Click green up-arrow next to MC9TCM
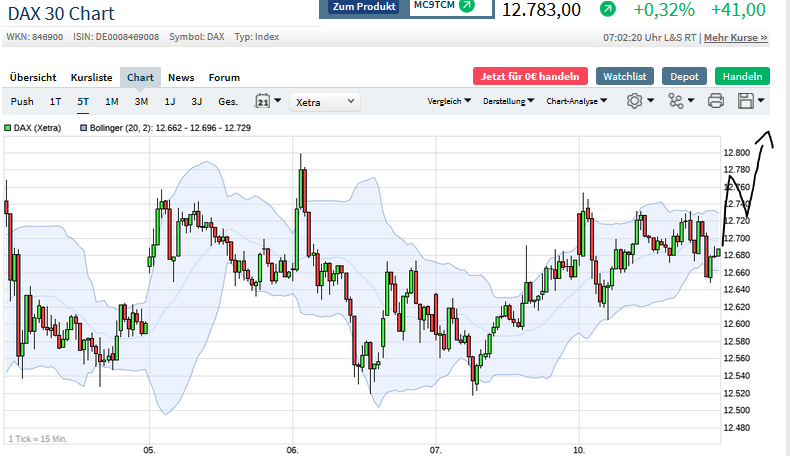The height and width of the screenshot is (456, 790). [467, 6]
